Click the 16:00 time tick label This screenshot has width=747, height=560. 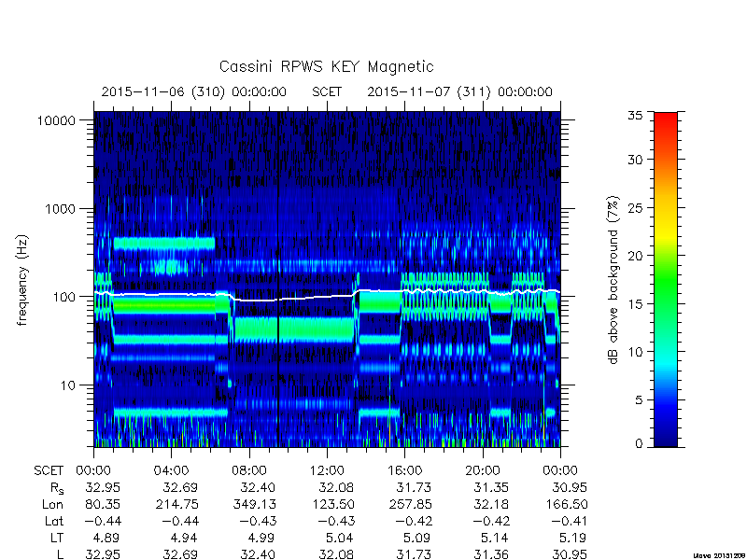404,471
